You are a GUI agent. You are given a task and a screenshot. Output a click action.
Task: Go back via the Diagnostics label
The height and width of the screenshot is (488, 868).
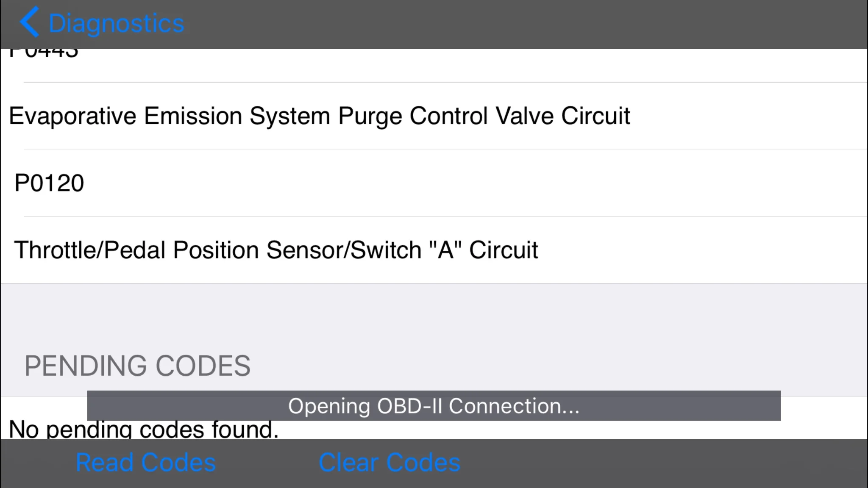[x=117, y=23]
